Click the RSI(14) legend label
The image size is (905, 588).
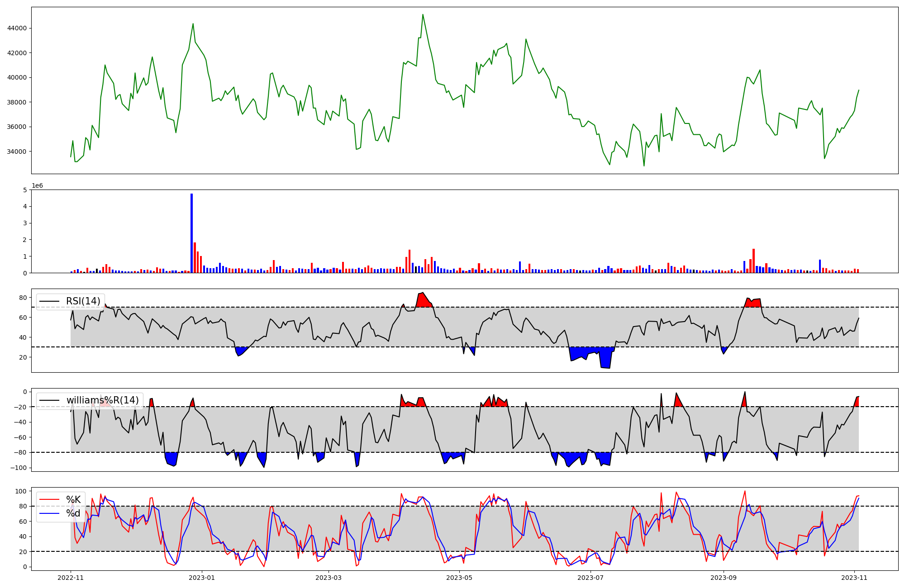click(83, 301)
